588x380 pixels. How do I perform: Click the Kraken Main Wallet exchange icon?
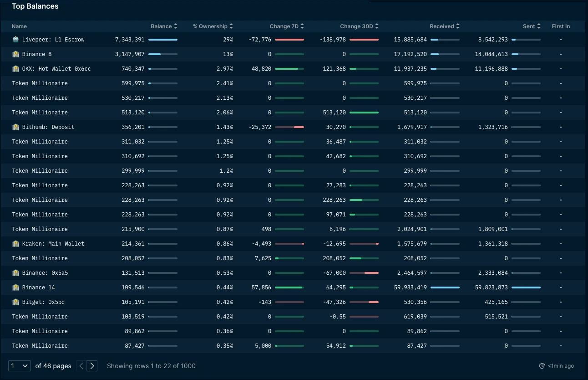[x=16, y=244]
